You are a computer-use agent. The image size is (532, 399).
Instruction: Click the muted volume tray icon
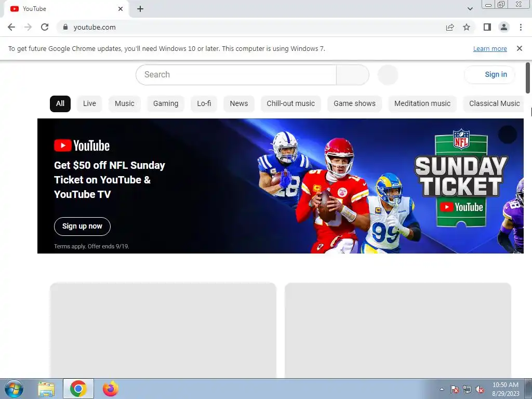480,389
